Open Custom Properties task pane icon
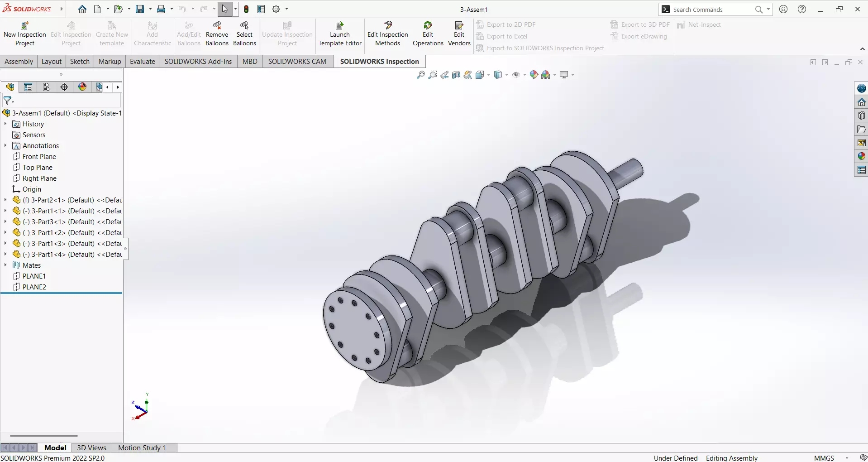868x462 pixels. (861, 170)
